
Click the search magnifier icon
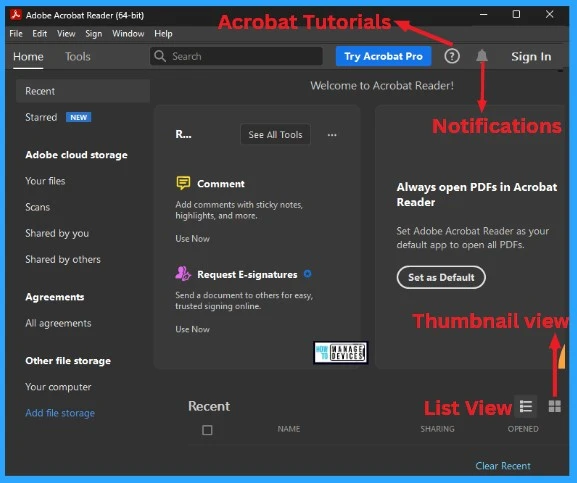pos(160,56)
